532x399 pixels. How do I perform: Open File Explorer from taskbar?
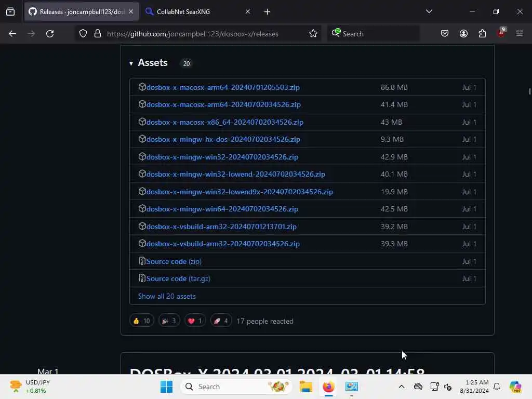pyautogui.click(x=305, y=387)
